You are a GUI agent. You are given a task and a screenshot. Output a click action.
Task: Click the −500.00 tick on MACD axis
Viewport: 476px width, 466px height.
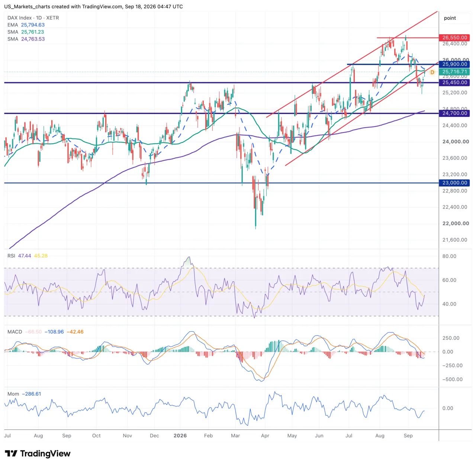tap(452, 380)
